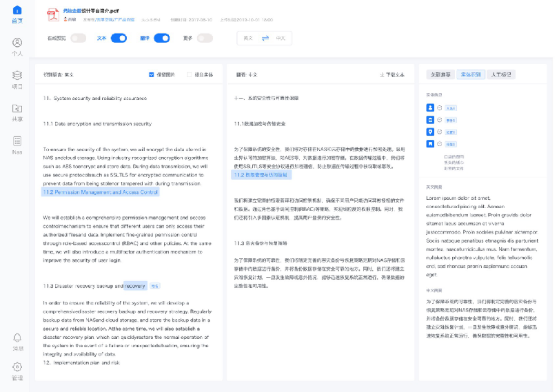This screenshot has height=392, width=559.
Task: Open the 人工标记 manual marking tab
Action: [x=501, y=74]
